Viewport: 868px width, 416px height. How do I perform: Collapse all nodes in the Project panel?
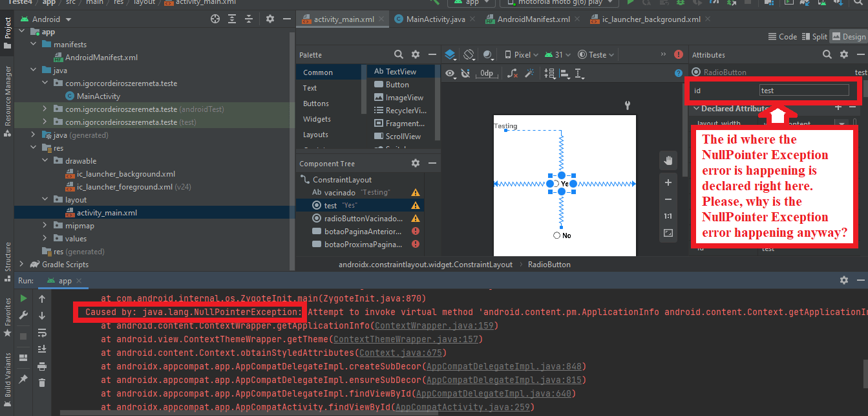[x=249, y=19]
